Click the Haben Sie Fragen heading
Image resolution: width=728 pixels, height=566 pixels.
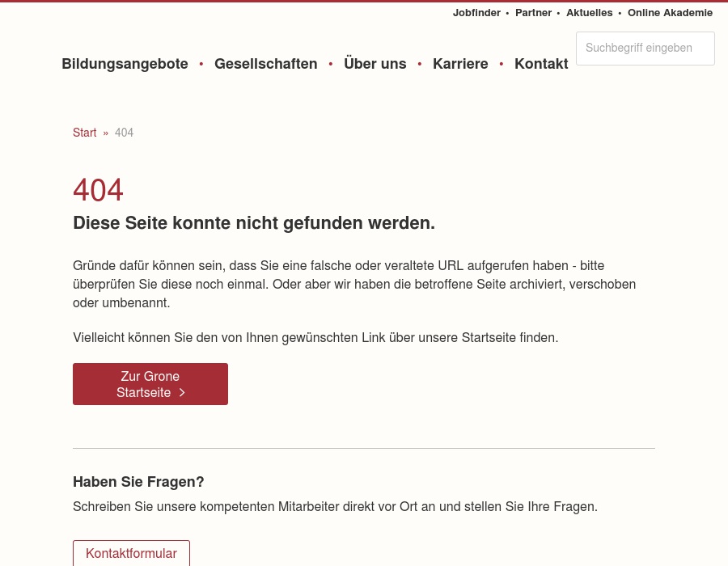click(x=138, y=482)
